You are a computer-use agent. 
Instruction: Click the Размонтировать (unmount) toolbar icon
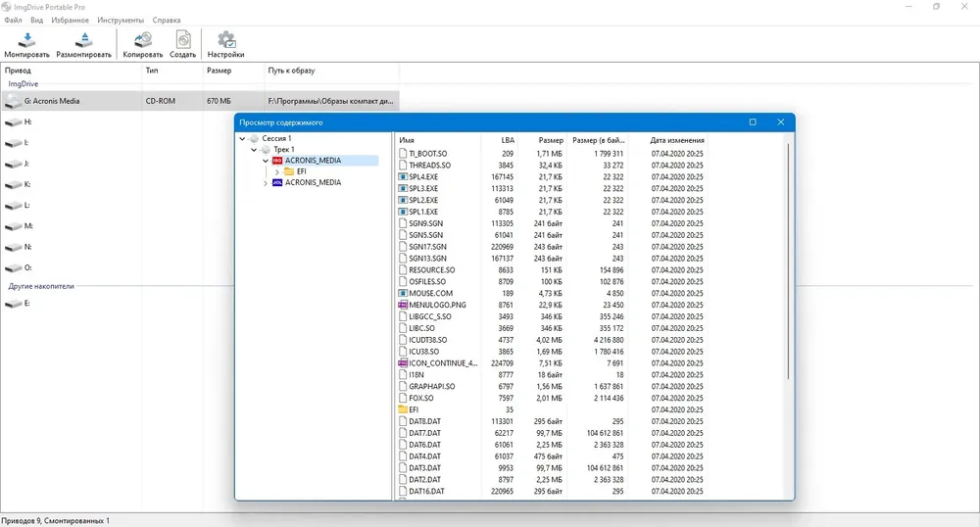[x=83, y=40]
